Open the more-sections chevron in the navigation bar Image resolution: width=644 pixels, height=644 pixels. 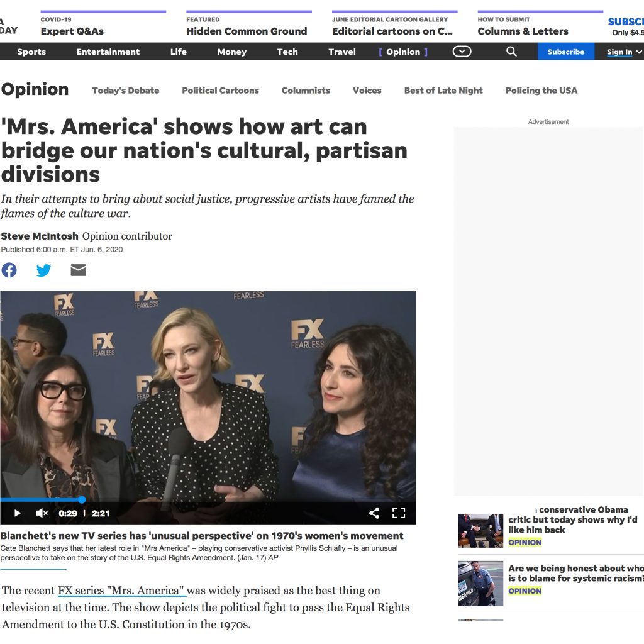pyautogui.click(x=462, y=52)
